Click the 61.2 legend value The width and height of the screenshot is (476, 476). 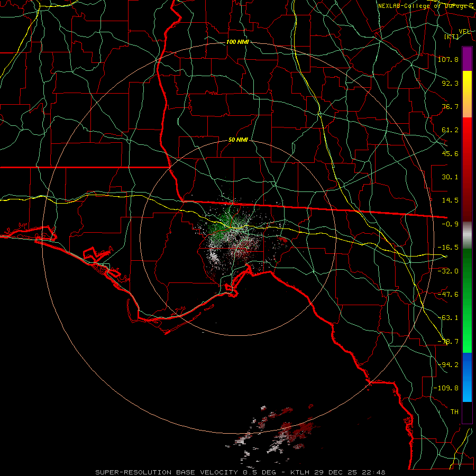(450, 130)
